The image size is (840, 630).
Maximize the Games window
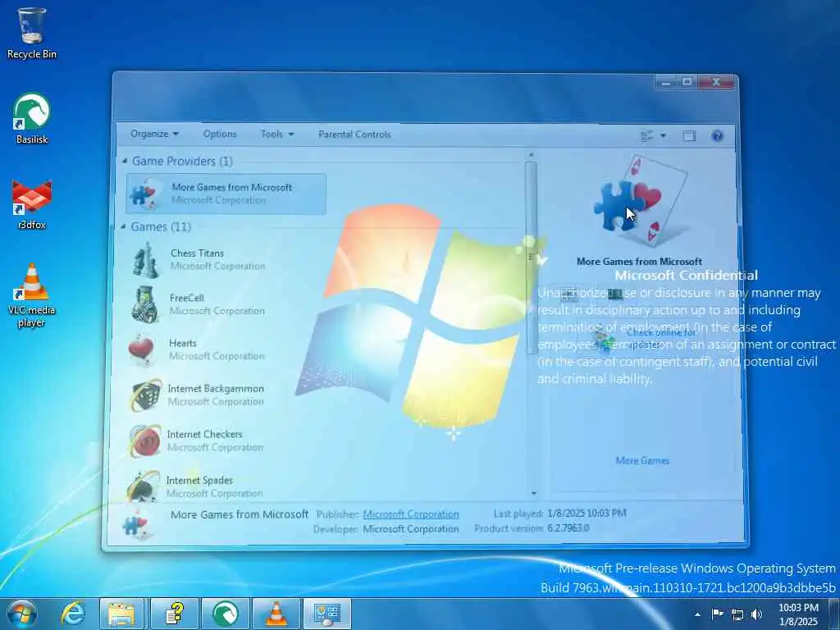tap(687, 83)
